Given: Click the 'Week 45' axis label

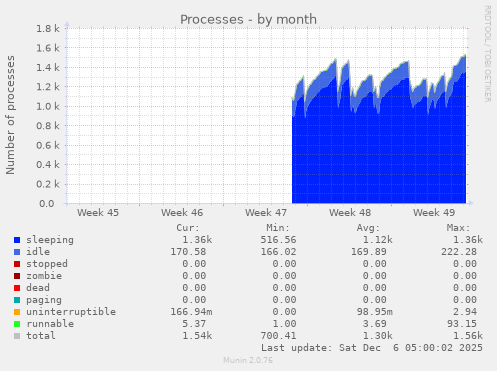Looking at the screenshot, I should tap(98, 213).
